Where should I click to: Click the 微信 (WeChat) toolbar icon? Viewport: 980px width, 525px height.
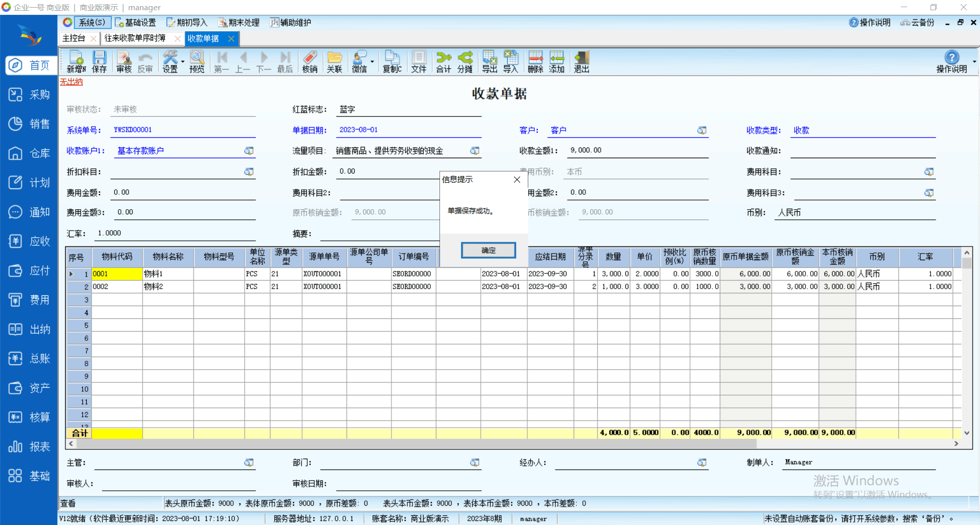pyautogui.click(x=359, y=62)
